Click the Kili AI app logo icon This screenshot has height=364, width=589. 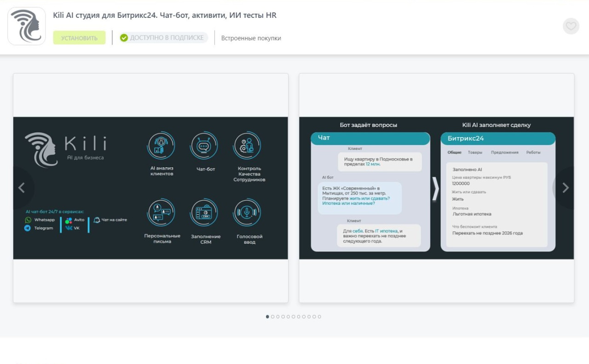coord(27,26)
